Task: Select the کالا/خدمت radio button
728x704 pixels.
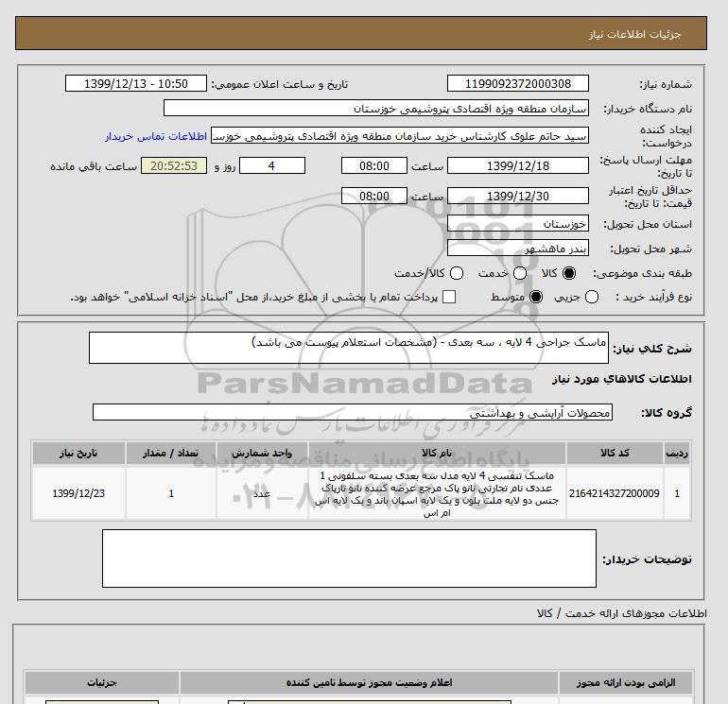Action: (x=457, y=273)
